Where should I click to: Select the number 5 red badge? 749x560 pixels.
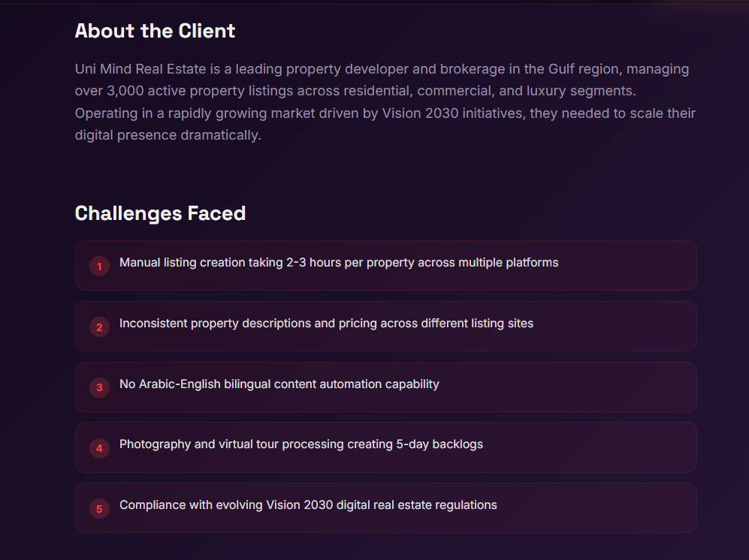(x=99, y=509)
